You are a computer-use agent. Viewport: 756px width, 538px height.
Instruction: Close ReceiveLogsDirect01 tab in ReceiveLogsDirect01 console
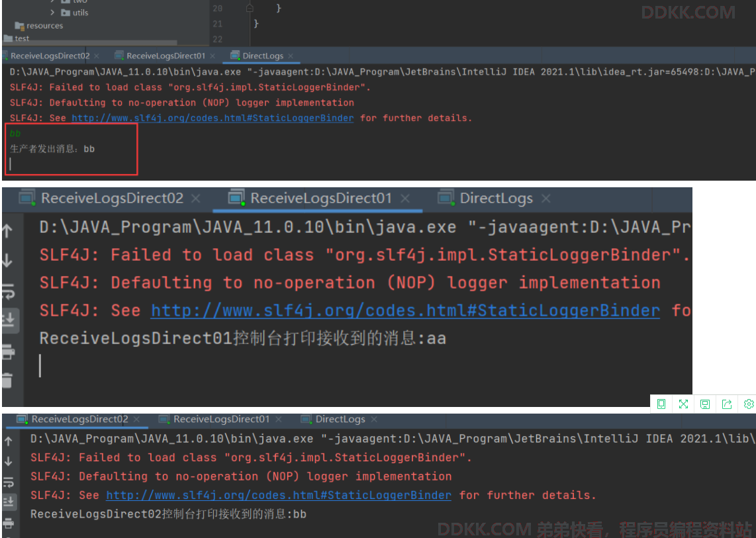coord(405,198)
